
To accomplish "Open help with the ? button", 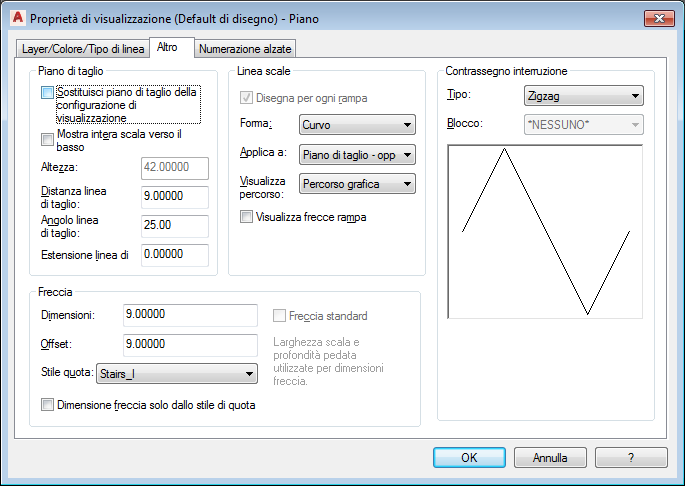I will pos(631,458).
